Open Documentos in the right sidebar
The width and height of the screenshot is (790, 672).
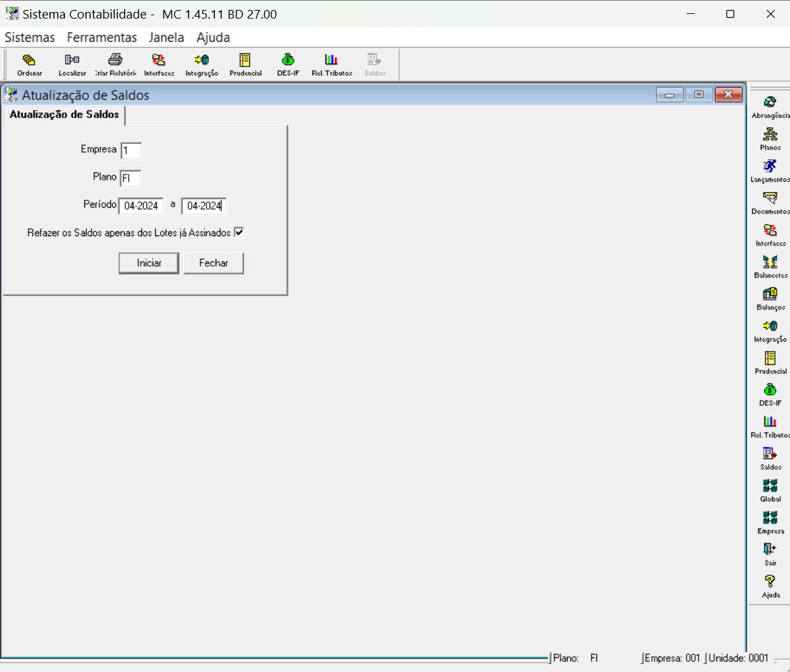770,203
